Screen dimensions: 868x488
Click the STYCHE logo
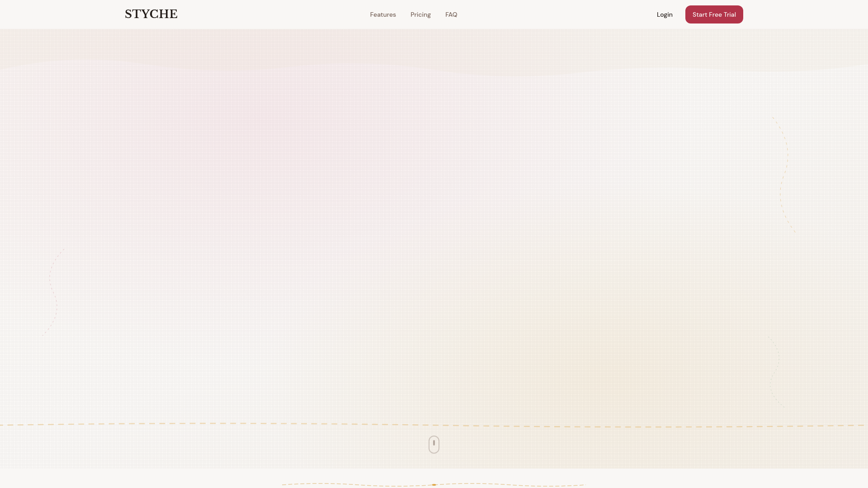coord(151,14)
